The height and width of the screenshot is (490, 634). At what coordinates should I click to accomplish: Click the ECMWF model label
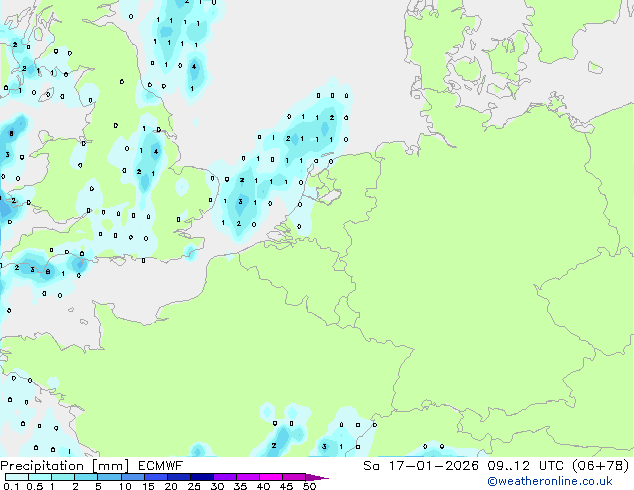click(x=161, y=466)
